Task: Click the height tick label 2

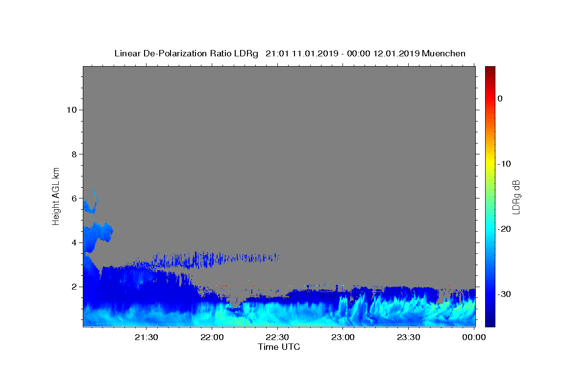Action: coord(74,287)
